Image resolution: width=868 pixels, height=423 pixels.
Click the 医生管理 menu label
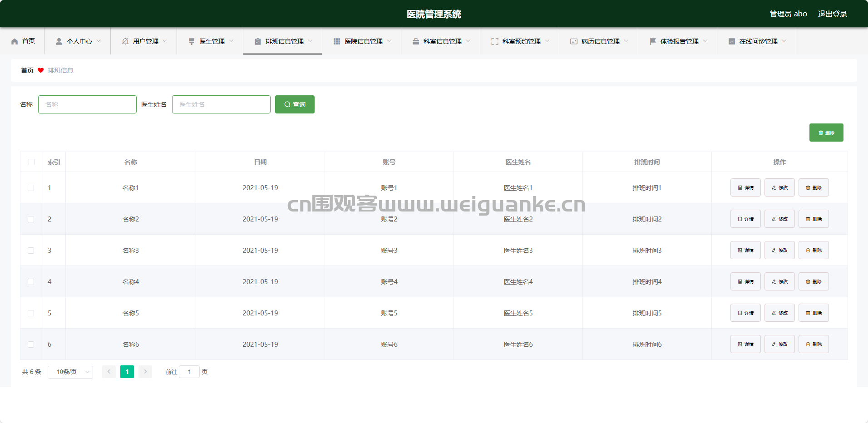click(212, 41)
